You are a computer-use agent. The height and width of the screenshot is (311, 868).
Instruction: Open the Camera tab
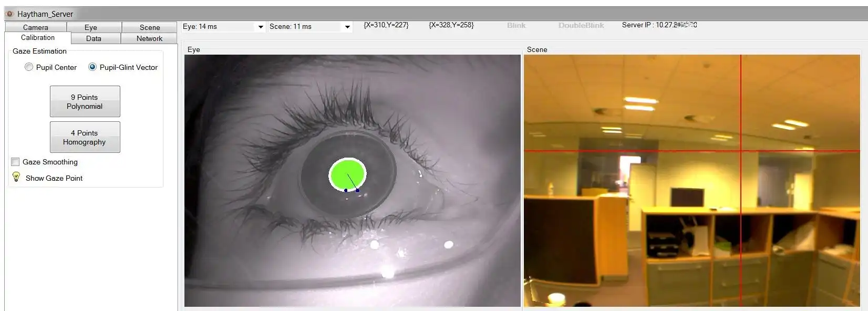35,27
